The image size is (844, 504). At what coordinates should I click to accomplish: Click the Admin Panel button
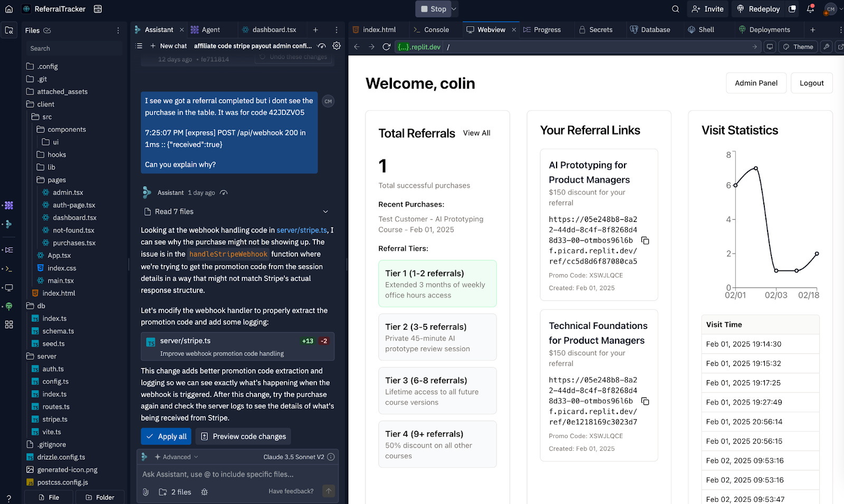[x=756, y=83]
